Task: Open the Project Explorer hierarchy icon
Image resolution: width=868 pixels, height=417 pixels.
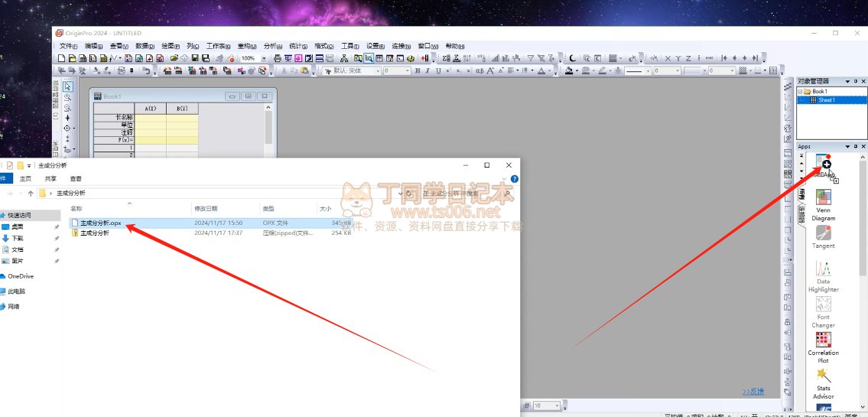Action: [344, 58]
